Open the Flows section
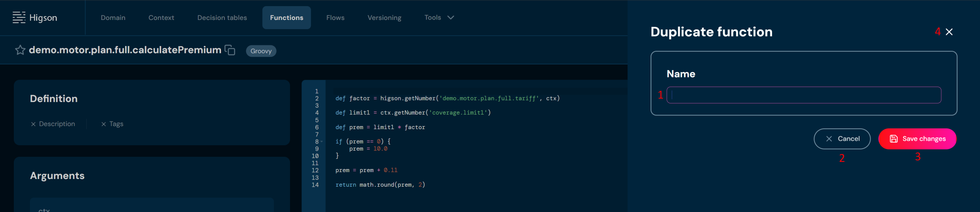This screenshot has width=980, height=212. pyautogui.click(x=335, y=18)
